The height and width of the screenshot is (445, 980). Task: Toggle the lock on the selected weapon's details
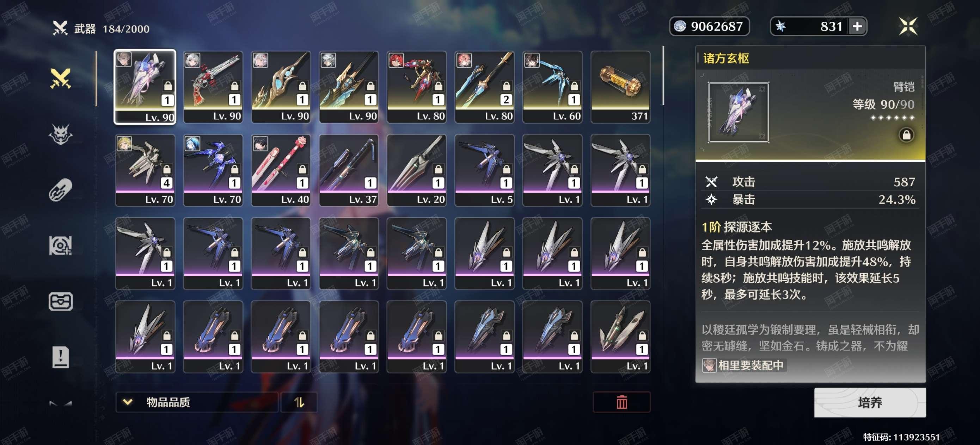(907, 135)
